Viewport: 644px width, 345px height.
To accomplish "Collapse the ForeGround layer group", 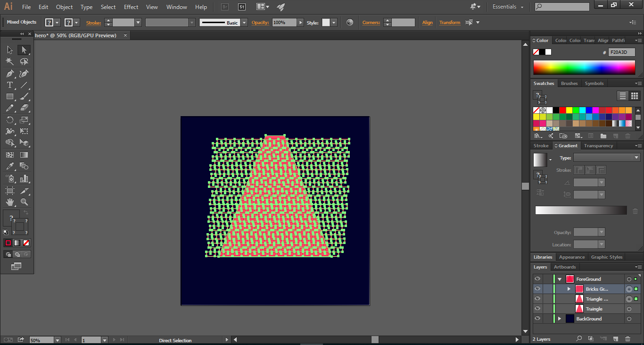I will click(559, 278).
